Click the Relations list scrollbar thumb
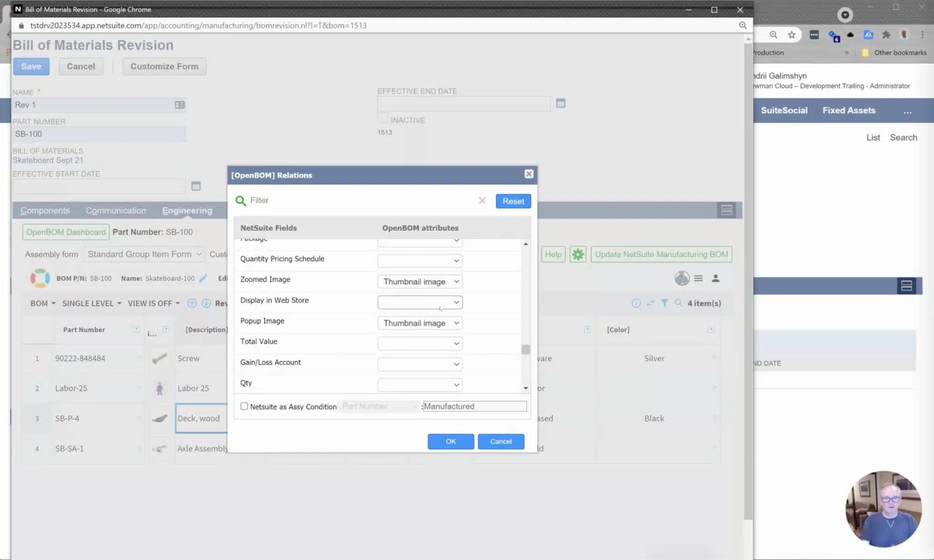Screen dimensions: 934x560 (526, 349)
